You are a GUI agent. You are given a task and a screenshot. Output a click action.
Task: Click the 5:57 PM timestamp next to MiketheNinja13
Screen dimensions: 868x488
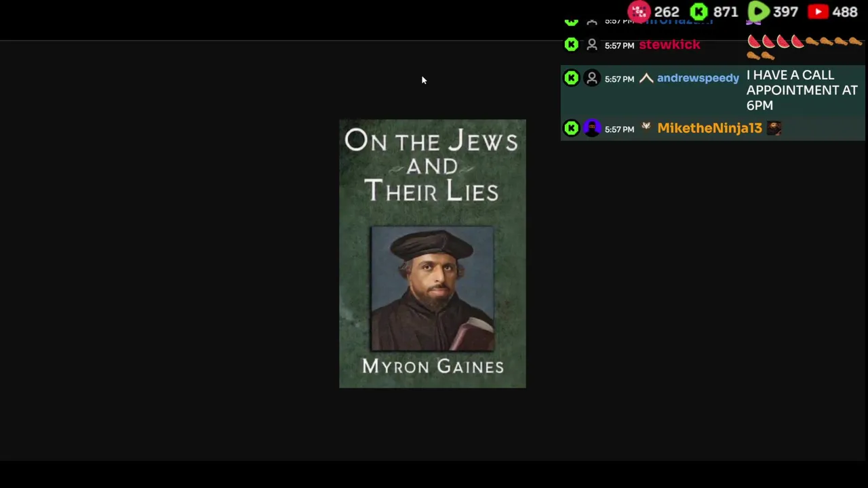619,129
